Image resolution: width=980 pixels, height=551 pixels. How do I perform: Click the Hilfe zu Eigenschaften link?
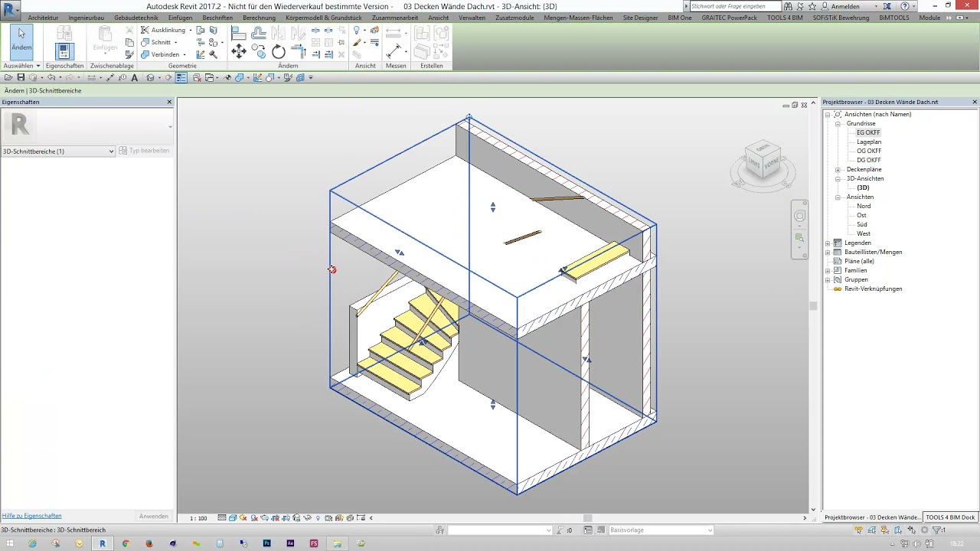point(31,516)
